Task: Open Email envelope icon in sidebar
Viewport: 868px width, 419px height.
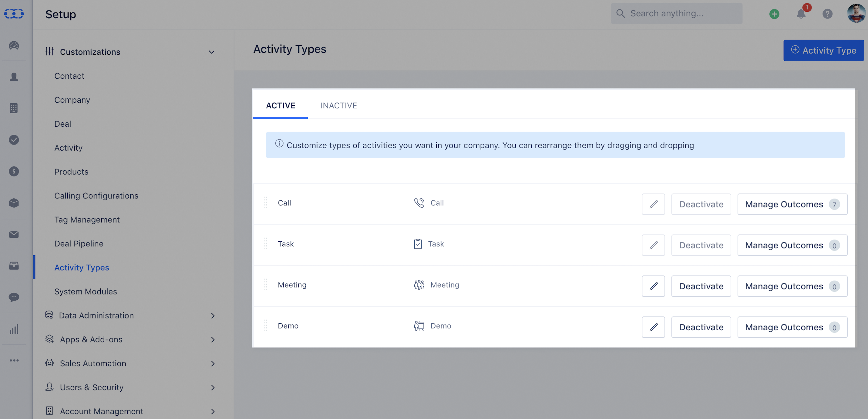Action: point(14,234)
